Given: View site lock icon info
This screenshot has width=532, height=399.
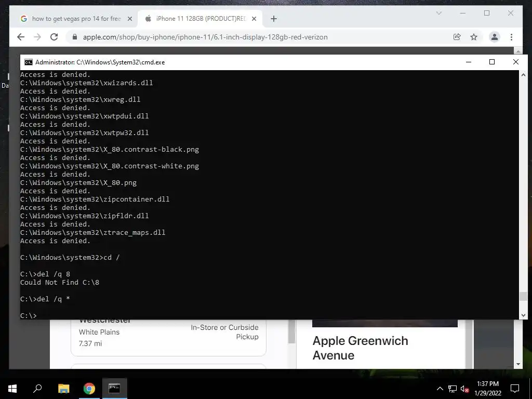Looking at the screenshot, I should (x=75, y=37).
